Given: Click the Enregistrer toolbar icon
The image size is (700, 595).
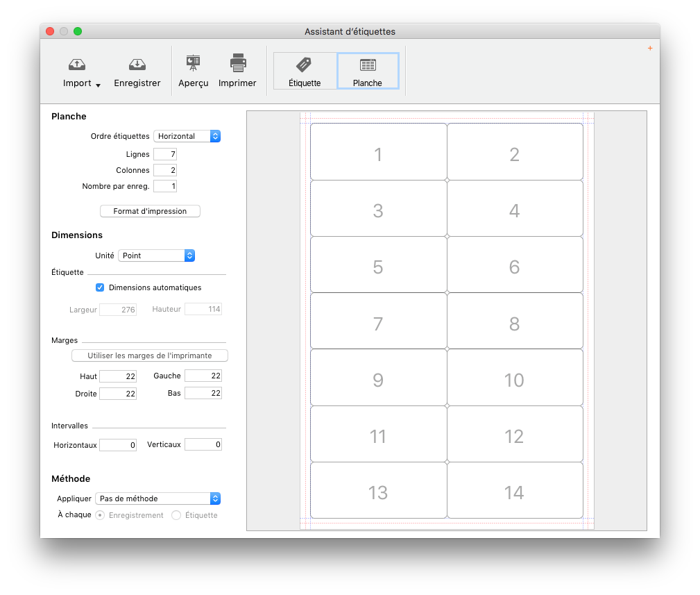Looking at the screenshot, I should point(137,65).
